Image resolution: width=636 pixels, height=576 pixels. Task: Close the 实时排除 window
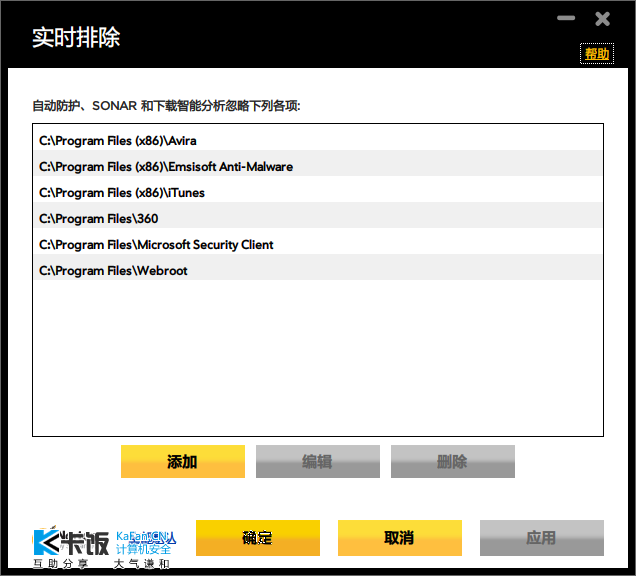[602, 19]
